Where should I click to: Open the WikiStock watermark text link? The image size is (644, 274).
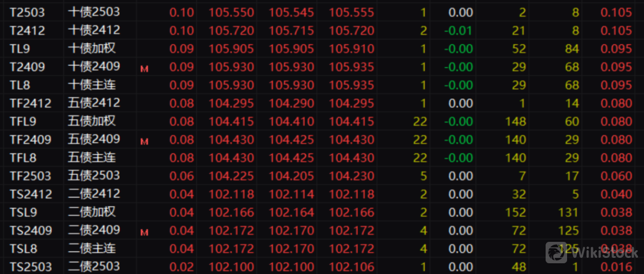[603, 253]
